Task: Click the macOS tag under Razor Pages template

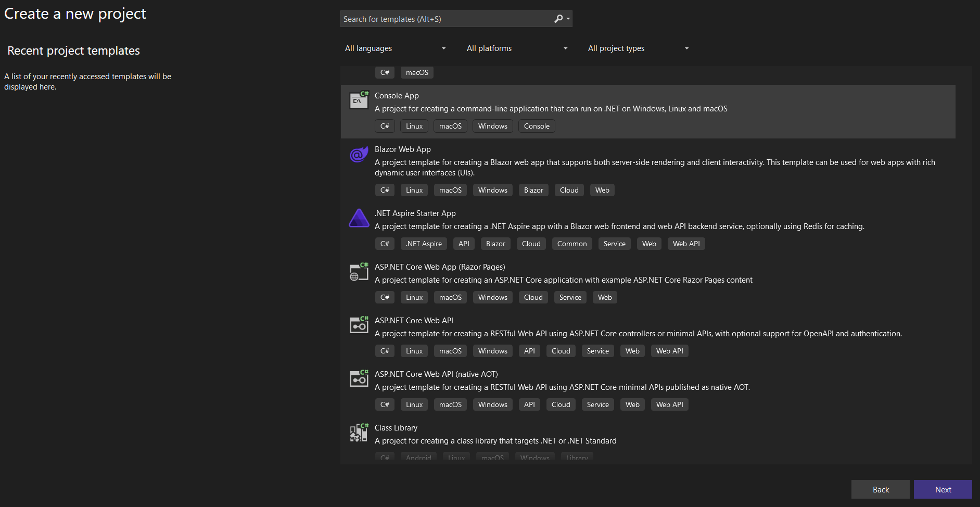Action: (450, 297)
